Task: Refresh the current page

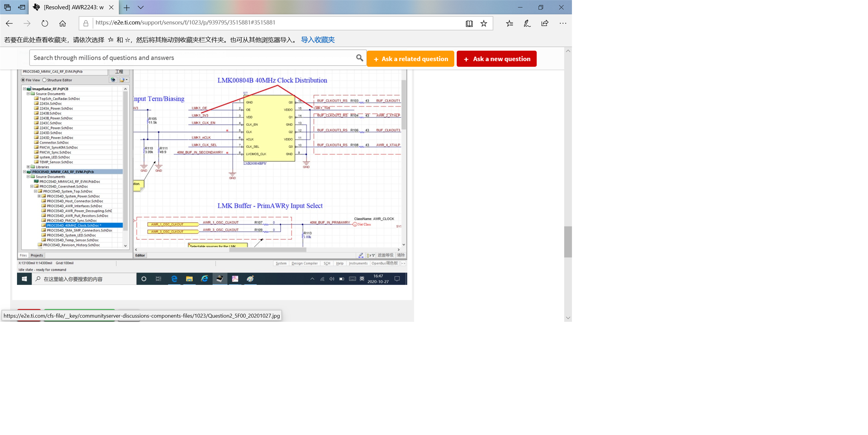Action: (x=45, y=23)
